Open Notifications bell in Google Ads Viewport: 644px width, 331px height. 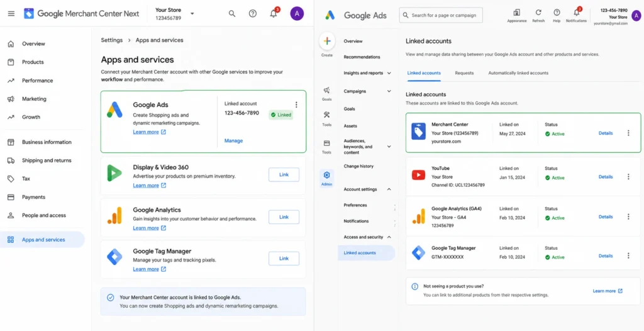click(x=577, y=13)
